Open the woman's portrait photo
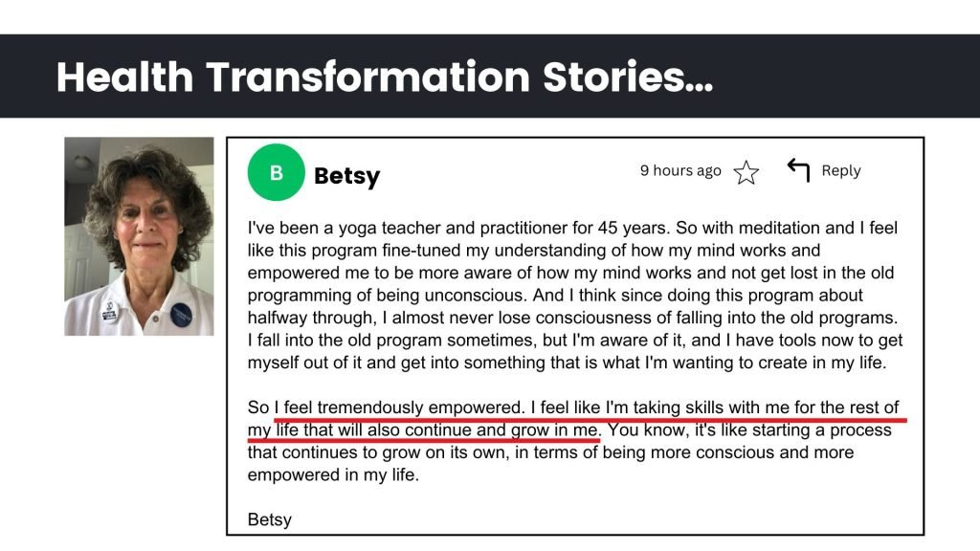The height and width of the screenshot is (551, 980). tap(139, 236)
